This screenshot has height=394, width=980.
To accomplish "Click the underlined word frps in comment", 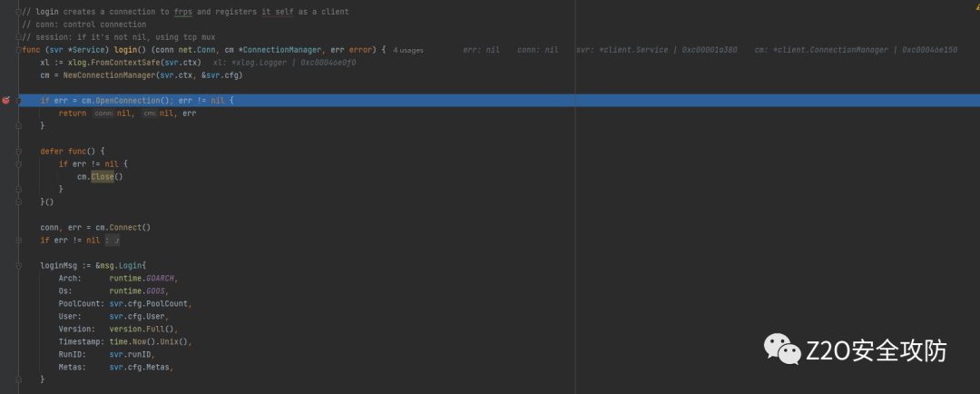I will coord(183,12).
